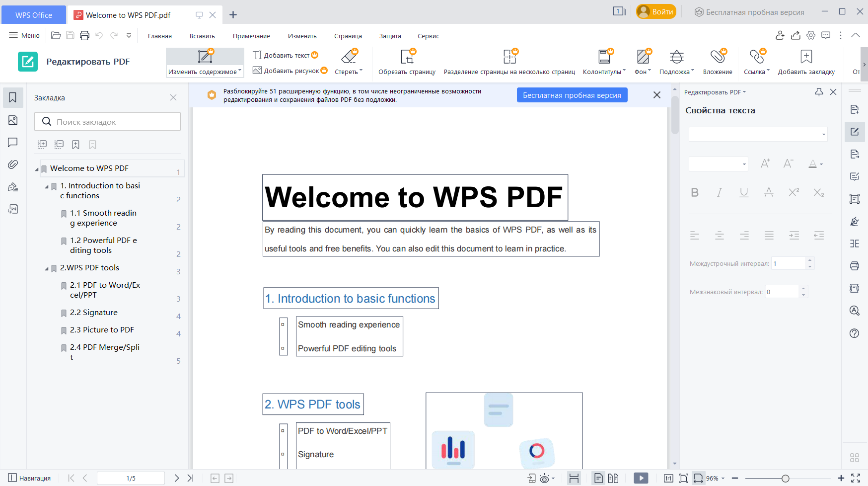Open the Page (Страница) tab
The image size is (868, 486).
coord(348,36)
